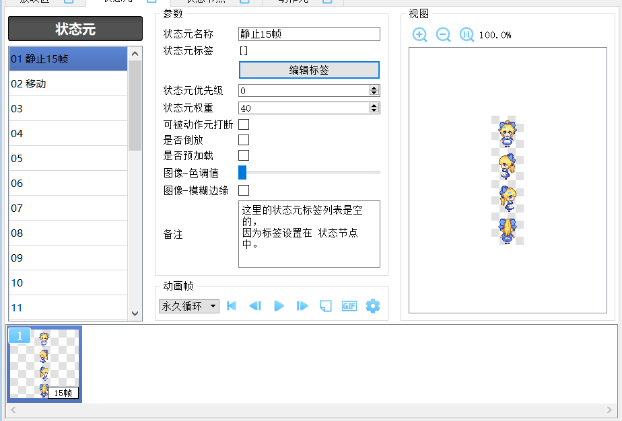Open animation frame settings gear
This screenshot has height=421, width=622.
[373, 306]
